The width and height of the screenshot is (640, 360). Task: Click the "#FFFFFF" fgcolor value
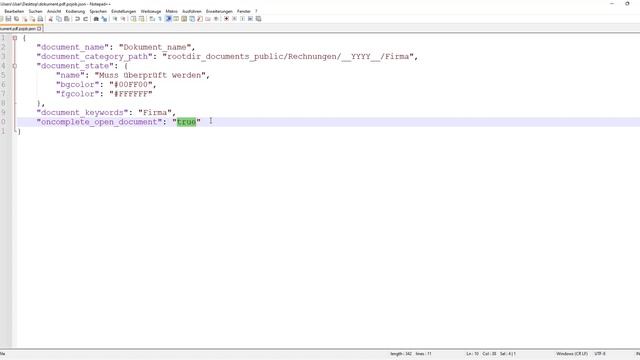pos(131,94)
